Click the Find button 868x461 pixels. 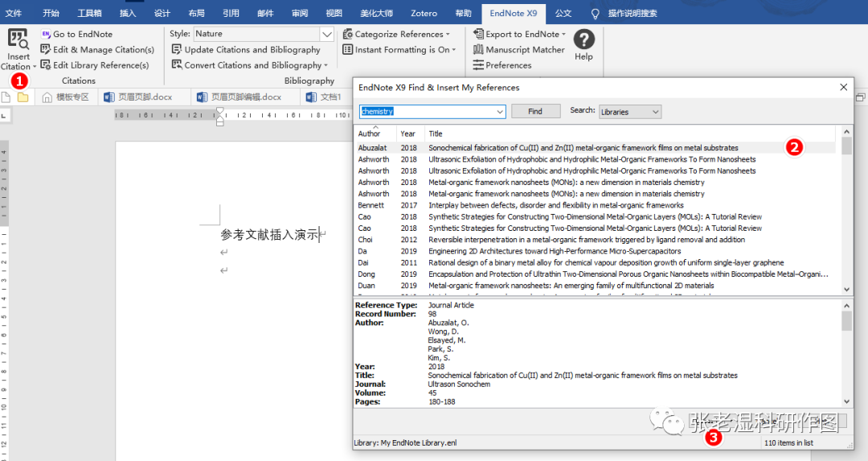(x=535, y=111)
